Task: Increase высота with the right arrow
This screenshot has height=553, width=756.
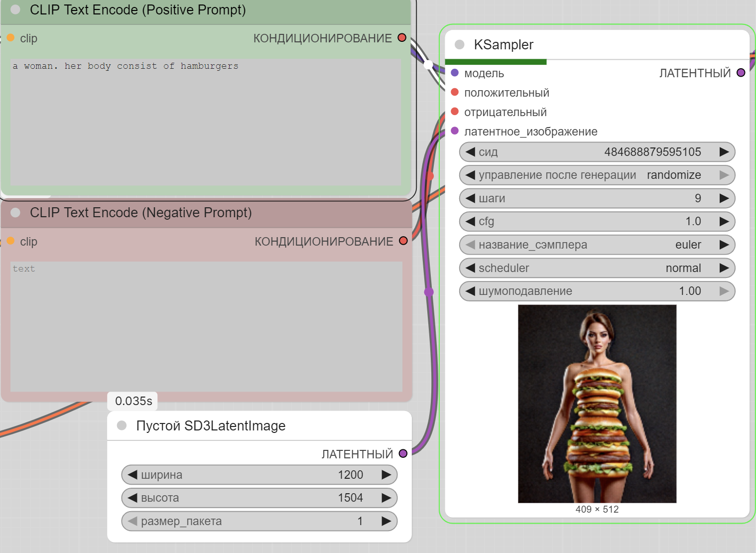Action: [x=386, y=498]
